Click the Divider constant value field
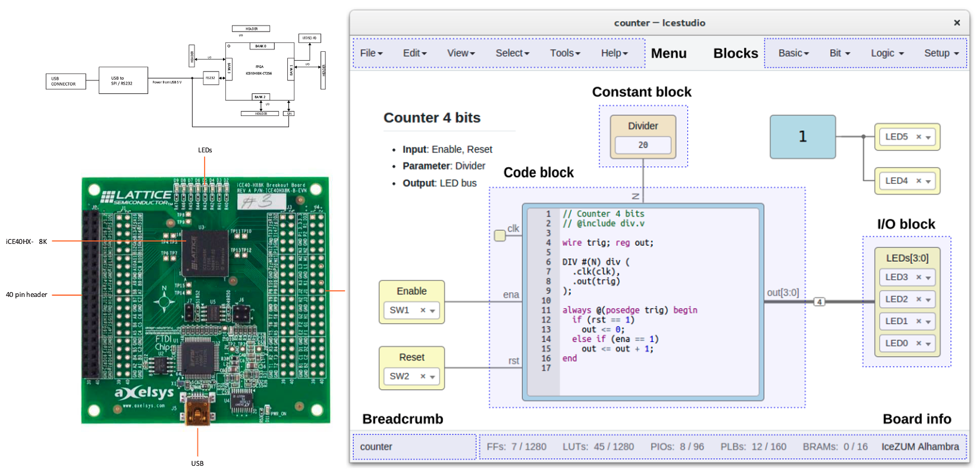The height and width of the screenshot is (470, 980). coord(643,145)
